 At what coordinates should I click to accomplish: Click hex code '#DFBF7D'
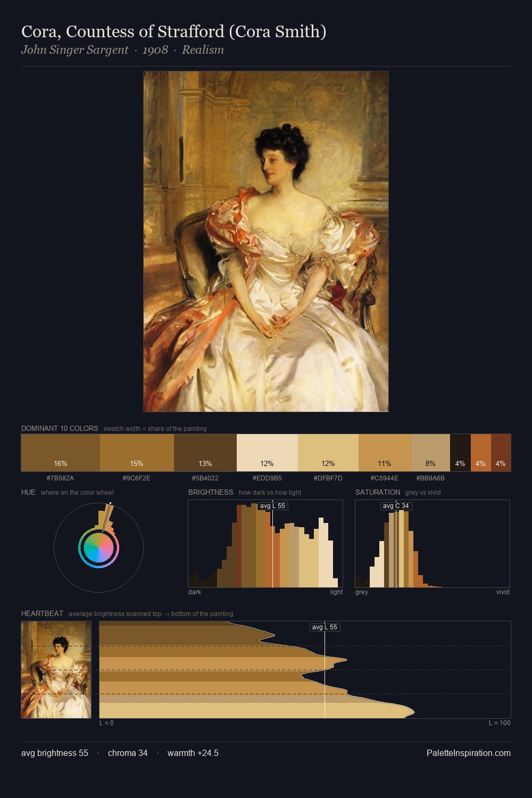(328, 478)
